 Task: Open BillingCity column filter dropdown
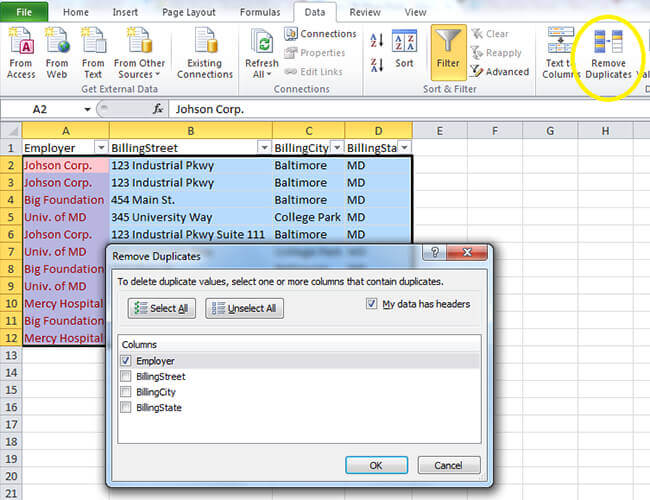click(x=337, y=147)
